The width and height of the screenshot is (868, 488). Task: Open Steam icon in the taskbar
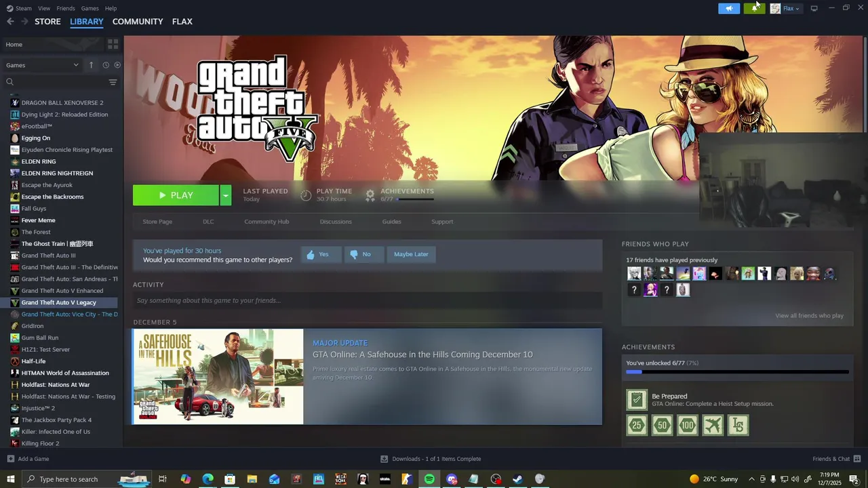pos(517,479)
